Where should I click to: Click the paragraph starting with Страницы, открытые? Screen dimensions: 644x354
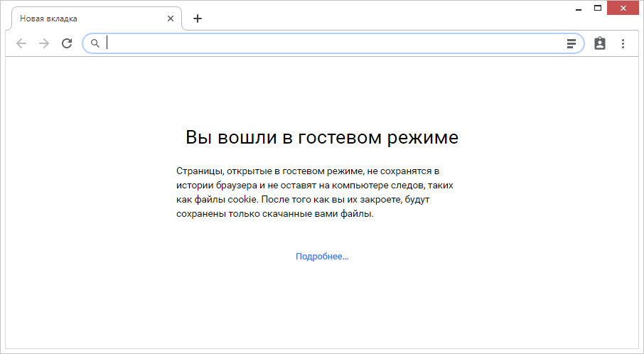315,192
